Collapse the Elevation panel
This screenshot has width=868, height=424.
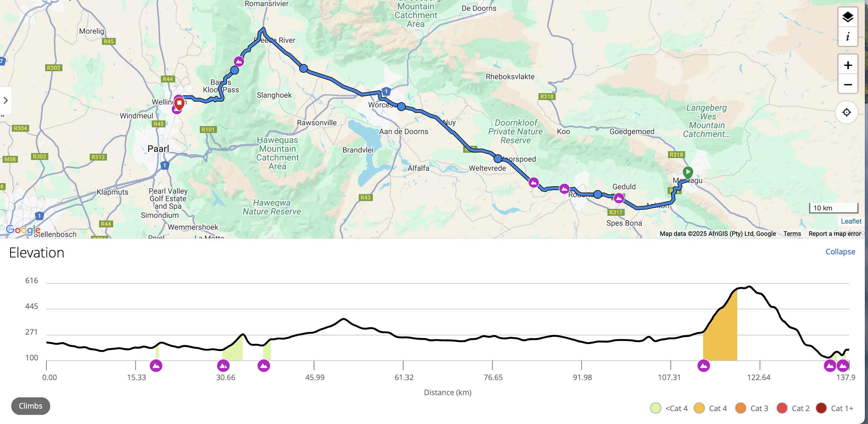pyautogui.click(x=840, y=252)
